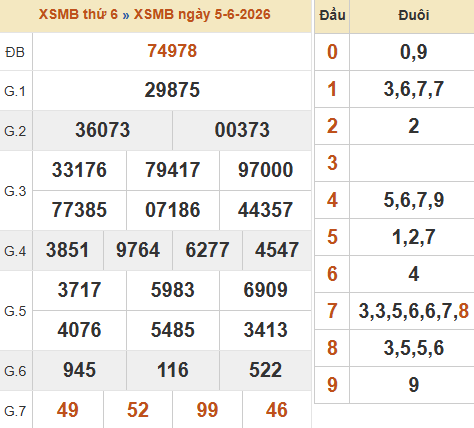Click the ĐB row label
Screen dimensions: 474x428
(x=15, y=52)
